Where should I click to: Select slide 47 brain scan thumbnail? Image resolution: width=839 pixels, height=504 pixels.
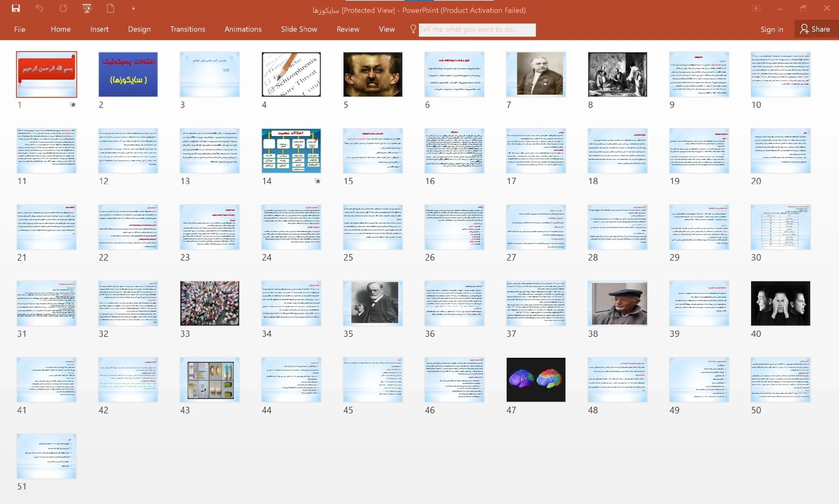[536, 380]
